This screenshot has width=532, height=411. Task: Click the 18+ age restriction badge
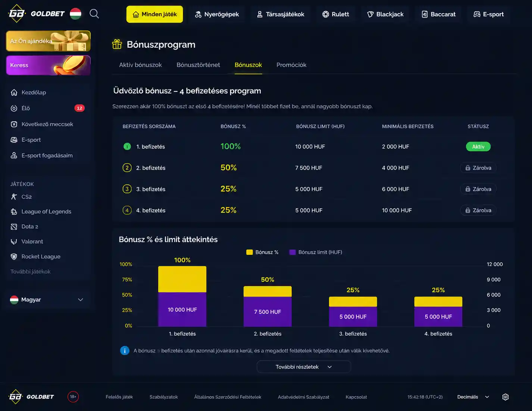click(x=73, y=396)
